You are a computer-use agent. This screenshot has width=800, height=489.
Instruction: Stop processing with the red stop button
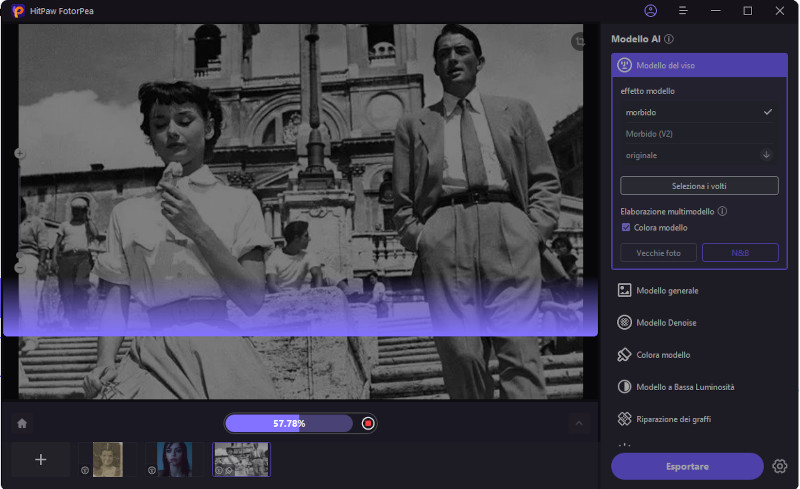(368, 423)
